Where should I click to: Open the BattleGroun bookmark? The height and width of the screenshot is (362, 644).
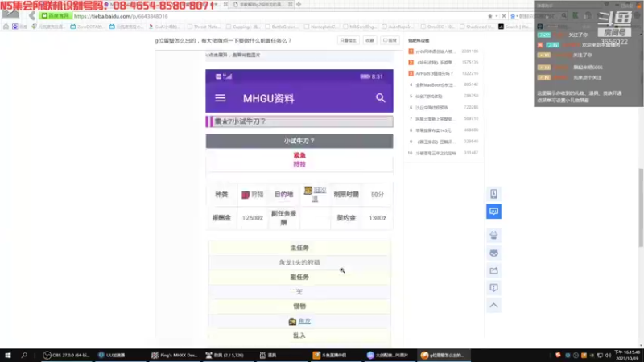282,27
